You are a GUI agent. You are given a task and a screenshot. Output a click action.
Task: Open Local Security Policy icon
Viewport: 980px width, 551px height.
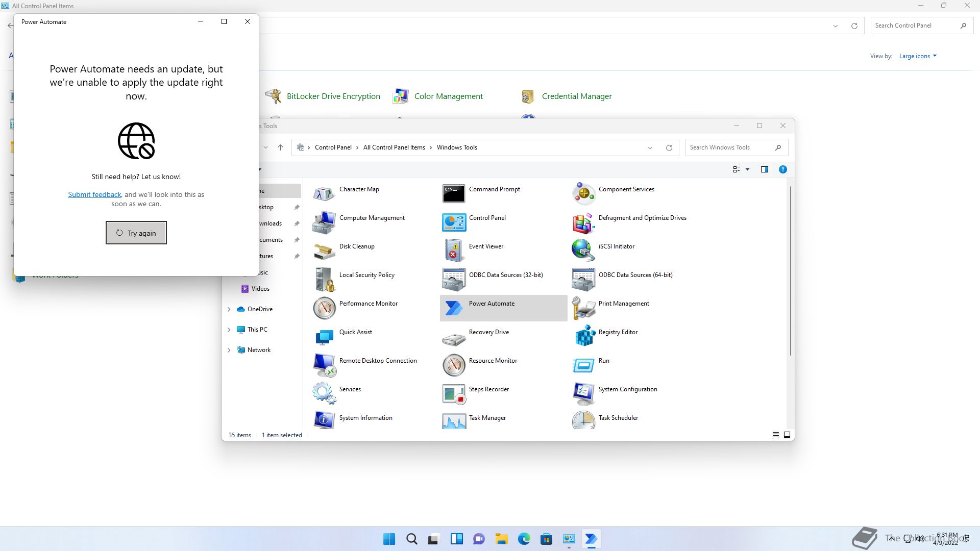(x=324, y=279)
